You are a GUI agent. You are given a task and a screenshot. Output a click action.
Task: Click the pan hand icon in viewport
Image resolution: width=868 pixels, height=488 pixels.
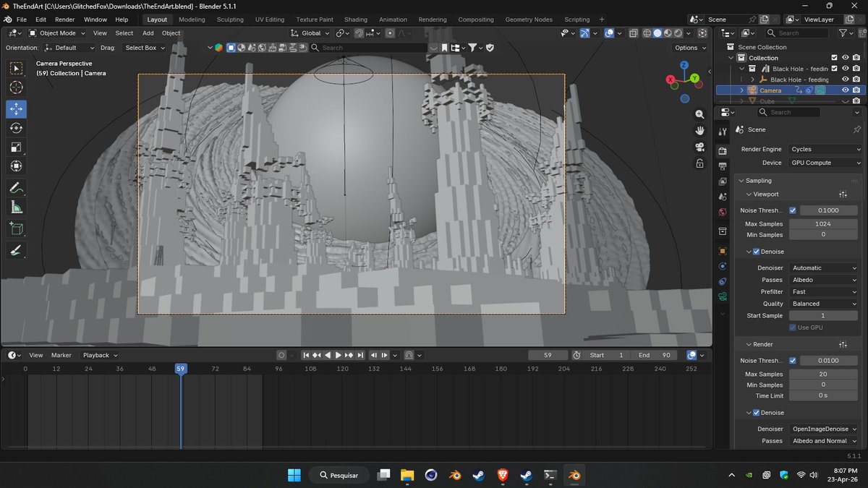699,131
